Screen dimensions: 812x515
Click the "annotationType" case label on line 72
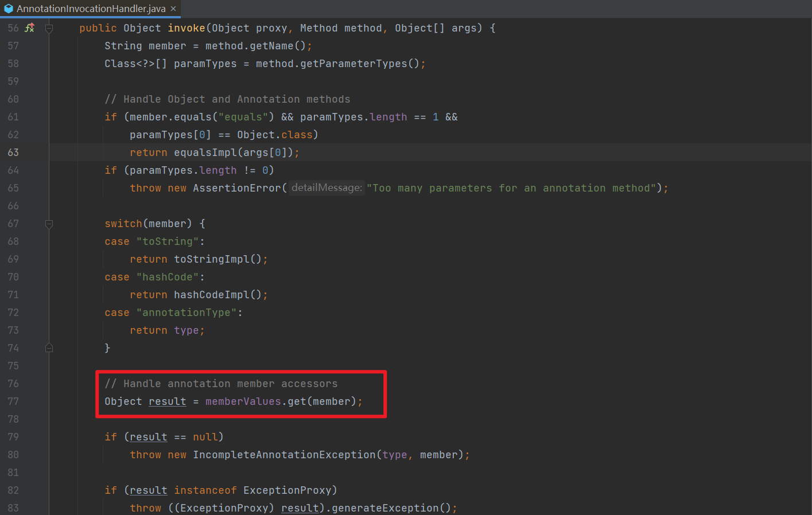pos(187,312)
